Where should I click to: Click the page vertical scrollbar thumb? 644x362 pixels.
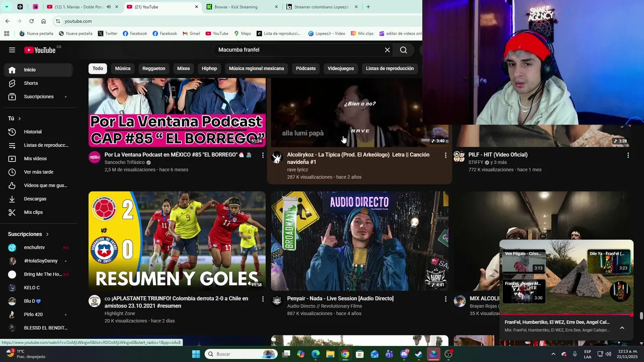(641, 316)
